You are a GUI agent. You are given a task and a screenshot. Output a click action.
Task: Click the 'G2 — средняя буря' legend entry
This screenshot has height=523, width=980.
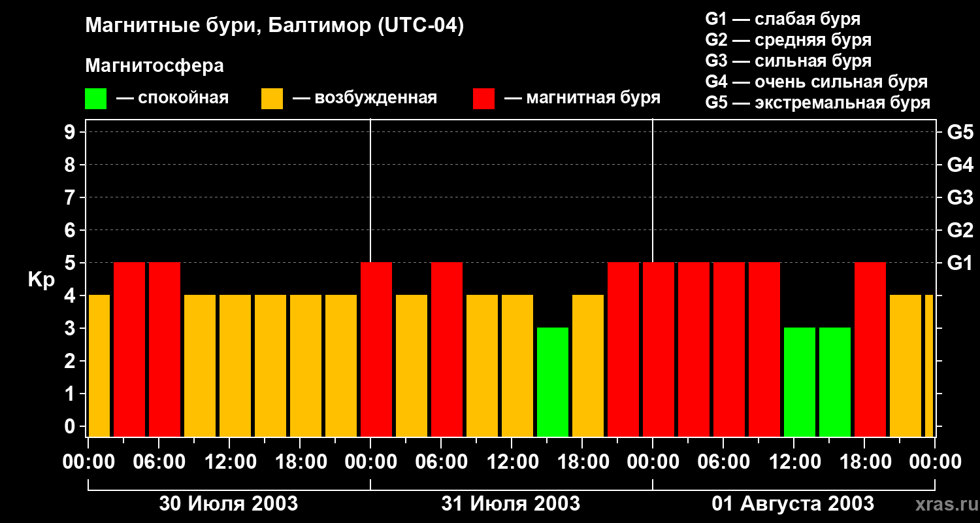coord(788,40)
